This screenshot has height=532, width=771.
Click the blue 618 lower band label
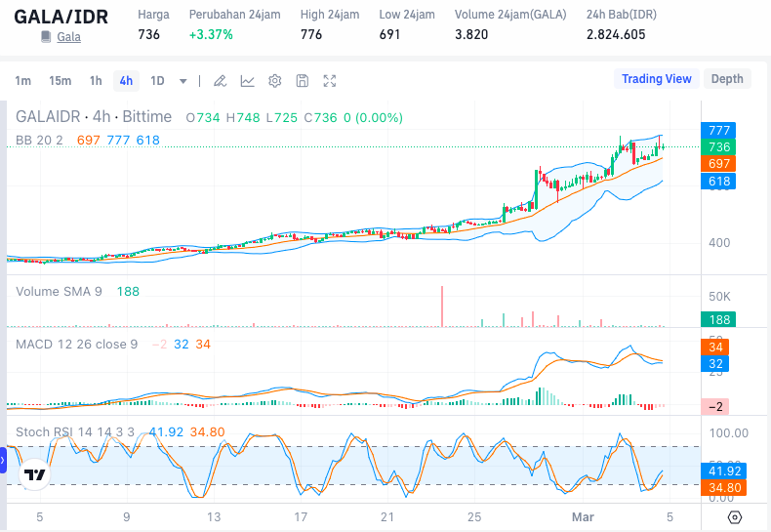click(718, 182)
